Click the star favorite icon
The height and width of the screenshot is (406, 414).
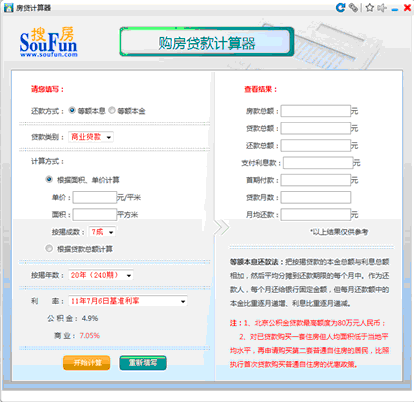point(369,7)
